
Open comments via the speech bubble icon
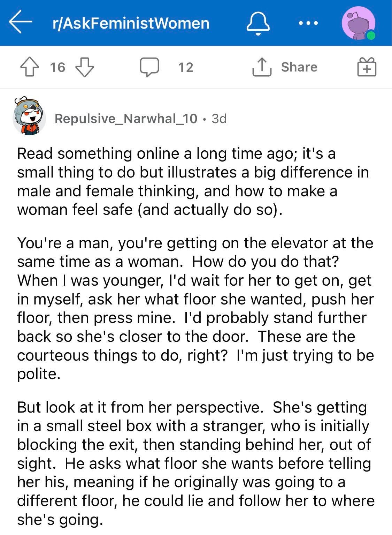[x=149, y=67]
